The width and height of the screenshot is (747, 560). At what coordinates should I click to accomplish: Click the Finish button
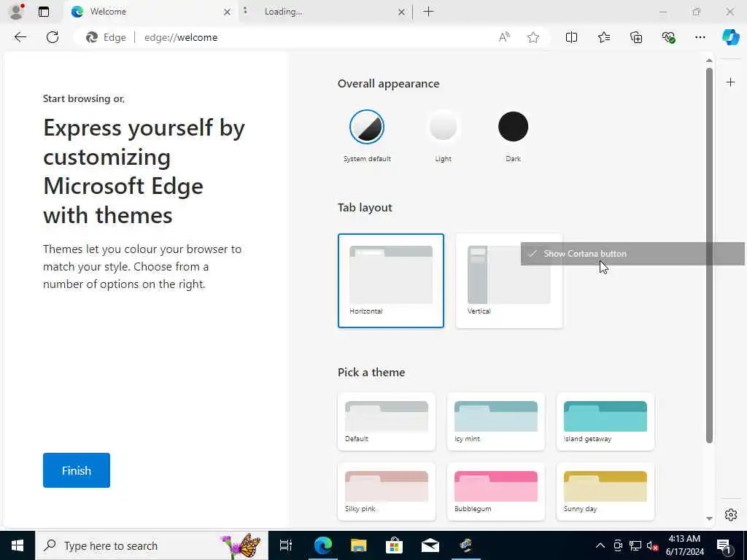coord(76,470)
